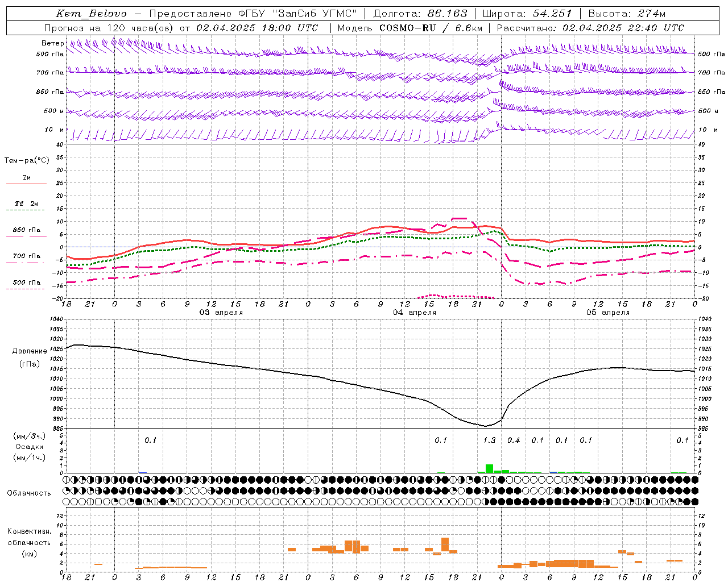
Task: Click the Облачность cloud cover label
Action: 29,493
